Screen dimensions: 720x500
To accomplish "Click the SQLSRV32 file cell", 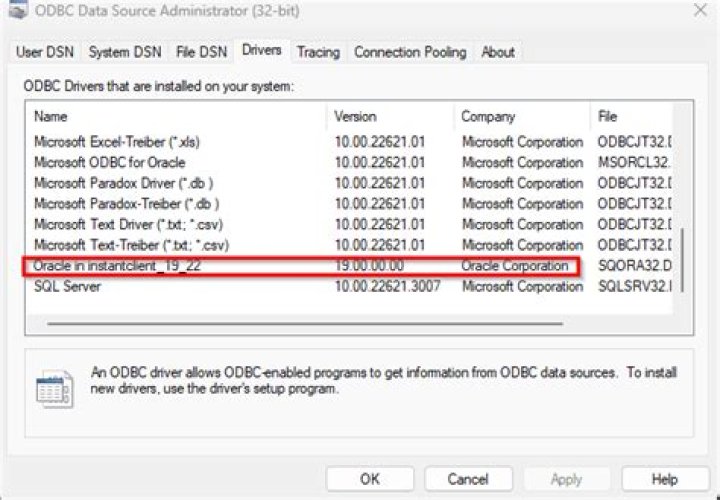I will pos(635,287).
